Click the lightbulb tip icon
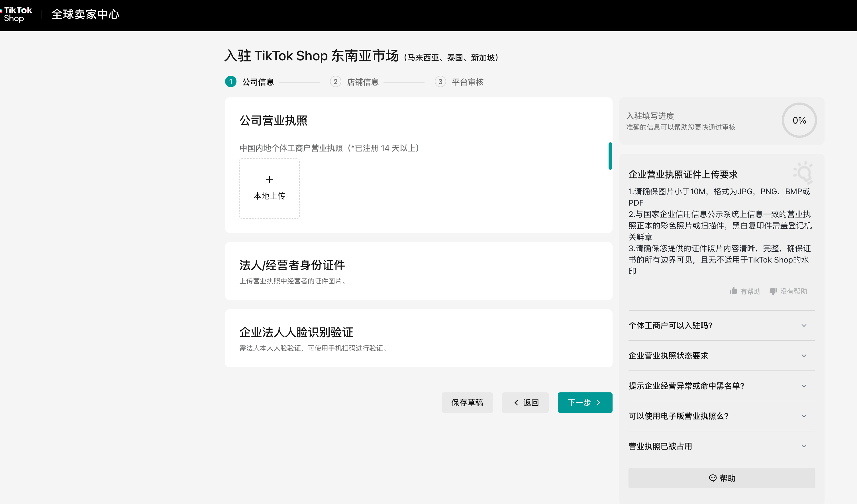 pyautogui.click(x=803, y=173)
